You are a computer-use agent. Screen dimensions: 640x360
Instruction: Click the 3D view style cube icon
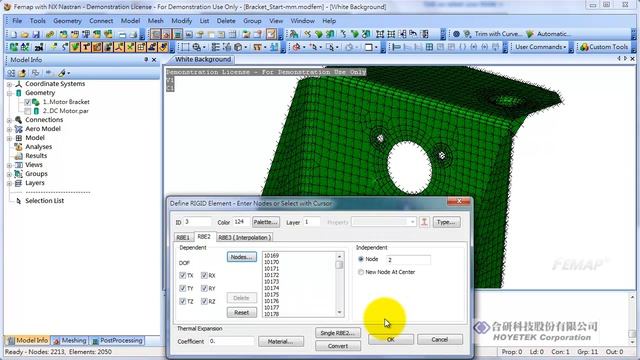(238, 47)
